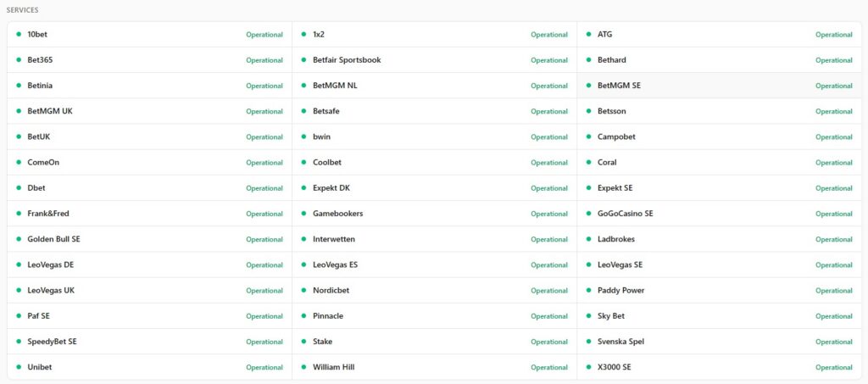The image size is (868, 384).
Task: Open the Paf SE entry
Action: tap(149, 316)
